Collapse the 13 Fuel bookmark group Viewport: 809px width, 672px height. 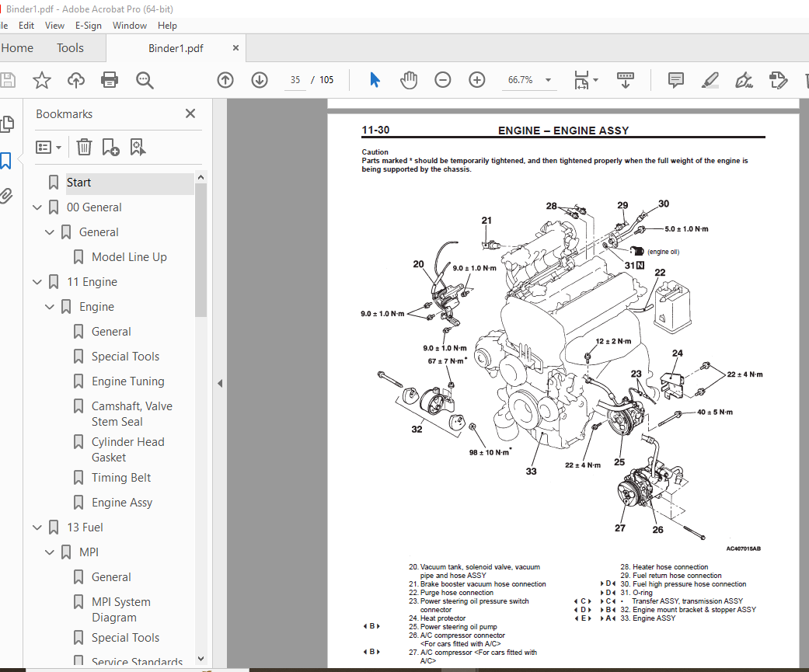click(37, 528)
